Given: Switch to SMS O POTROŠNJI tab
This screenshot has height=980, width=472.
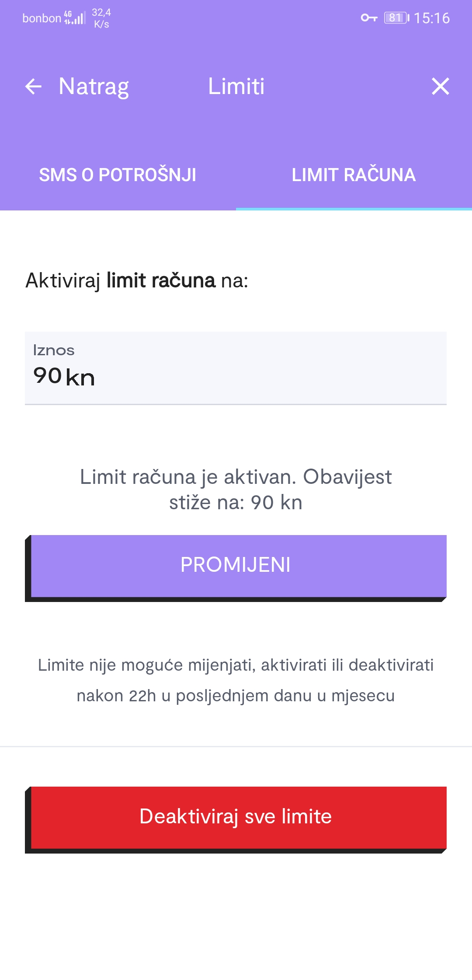Looking at the screenshot, I should pos(118,175).
